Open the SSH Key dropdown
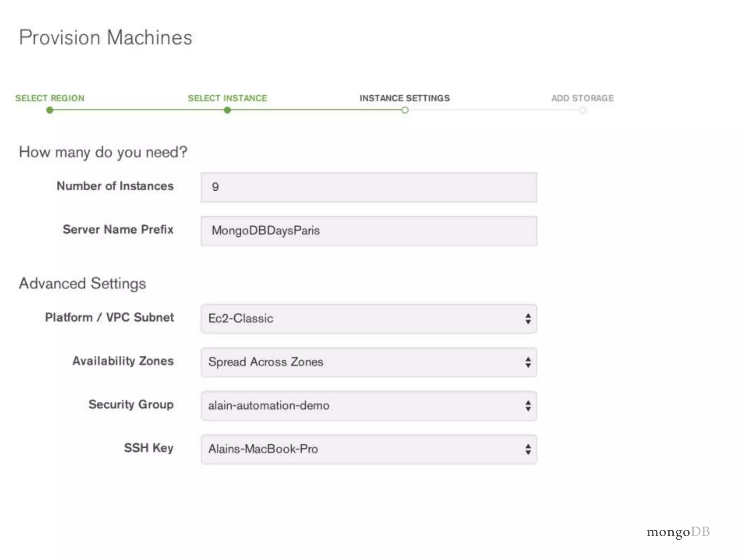747x560 pixels. pos(369,449)
